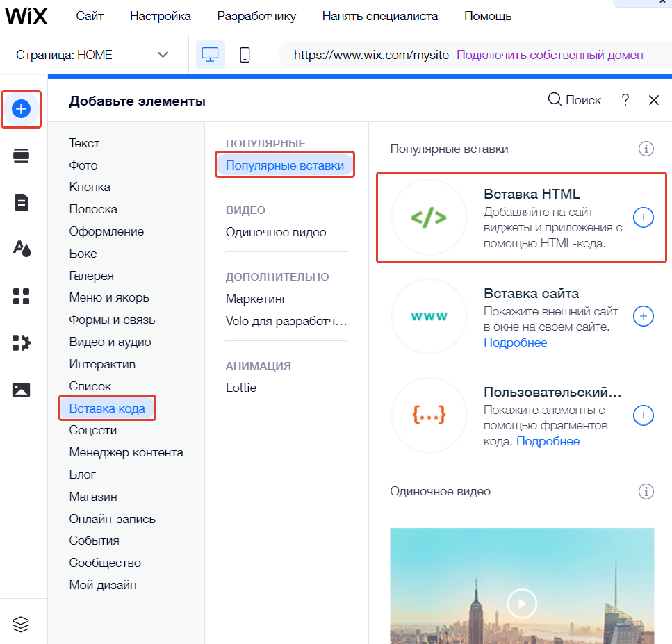Open the Сайт menu
The height and width of the screenshot is (644, 672).
tap(90, 16)
